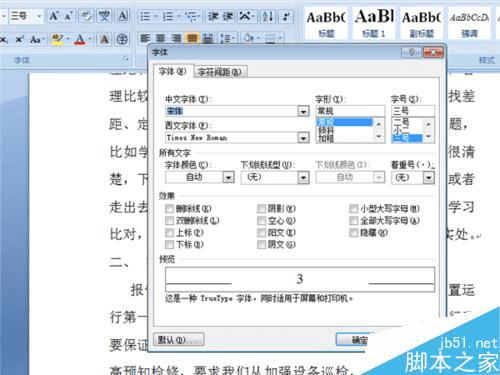Toggle the 全部大写字母 (all caps) checkbox

pyautogui.click(x=354, y=221)
